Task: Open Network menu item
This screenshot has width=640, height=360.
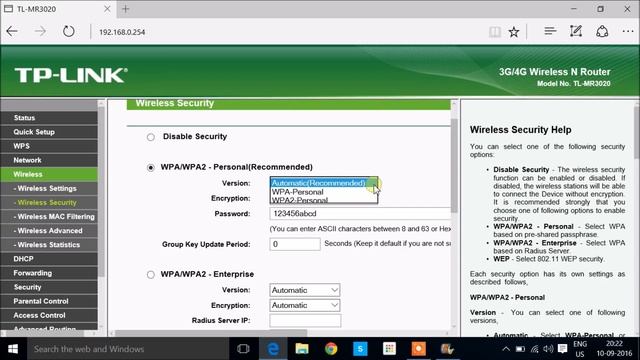Action: (x=49, y=160)
